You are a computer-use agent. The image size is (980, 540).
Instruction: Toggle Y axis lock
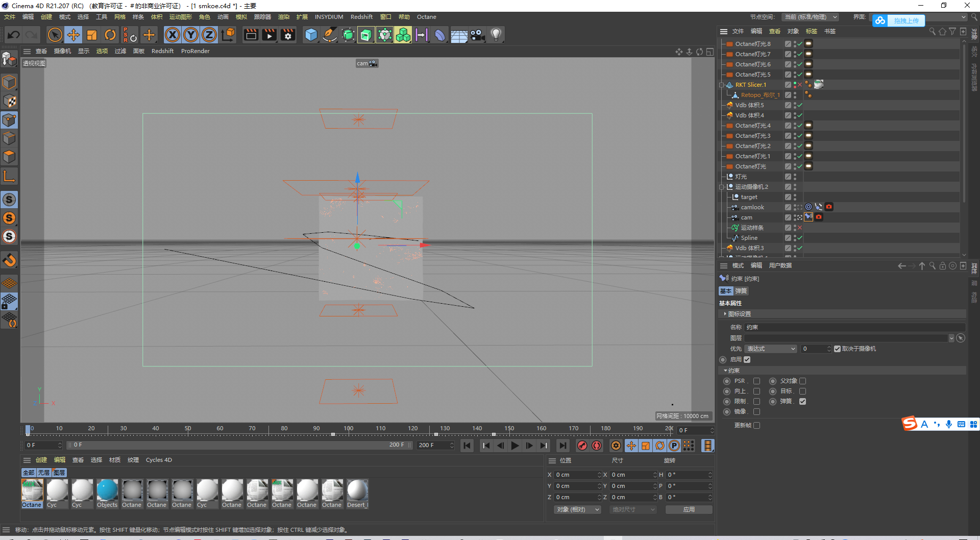coord(191,35)
